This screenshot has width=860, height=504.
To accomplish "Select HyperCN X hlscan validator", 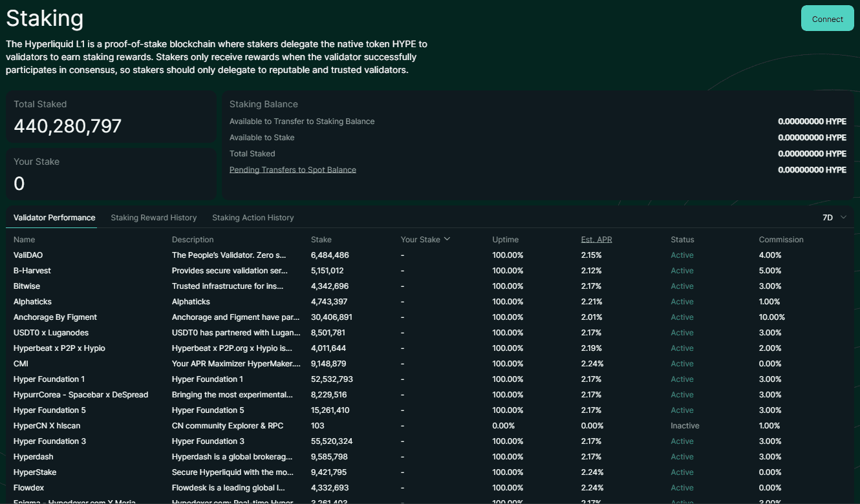I will 47,426.
